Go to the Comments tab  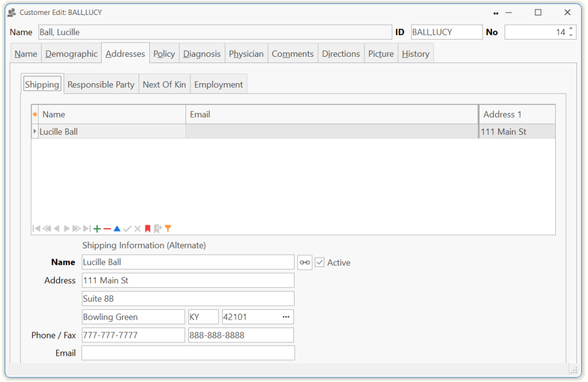[292, 54]
